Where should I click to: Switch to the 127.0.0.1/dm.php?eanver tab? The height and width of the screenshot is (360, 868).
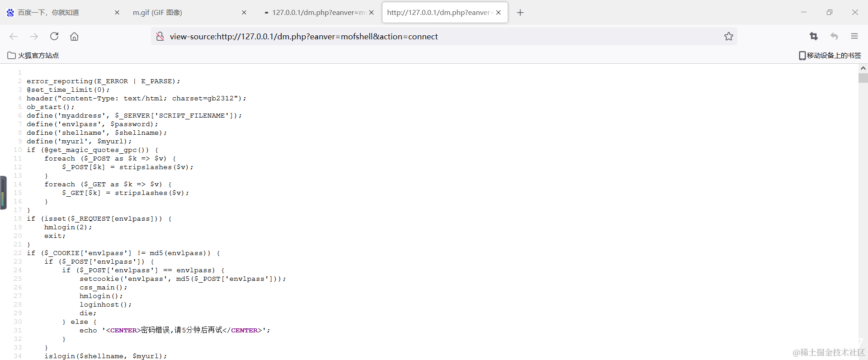(x=319, y=13)
